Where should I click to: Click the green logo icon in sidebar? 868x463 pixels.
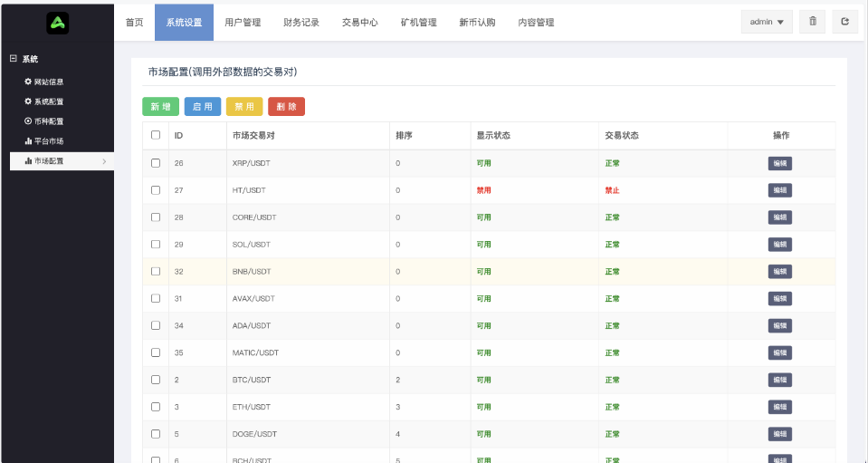(57, 23)
